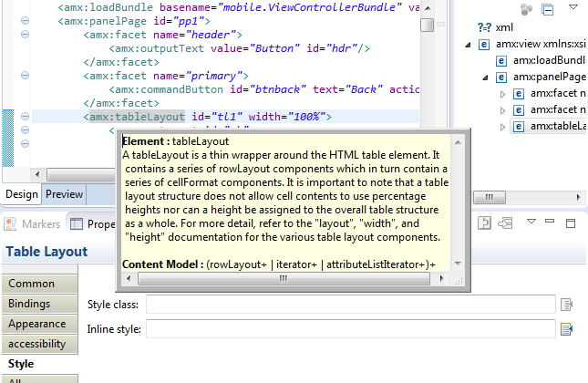This screenshot has width=588, height=383.
Task: Click the Markers view icon
Action: click(10, 224)
